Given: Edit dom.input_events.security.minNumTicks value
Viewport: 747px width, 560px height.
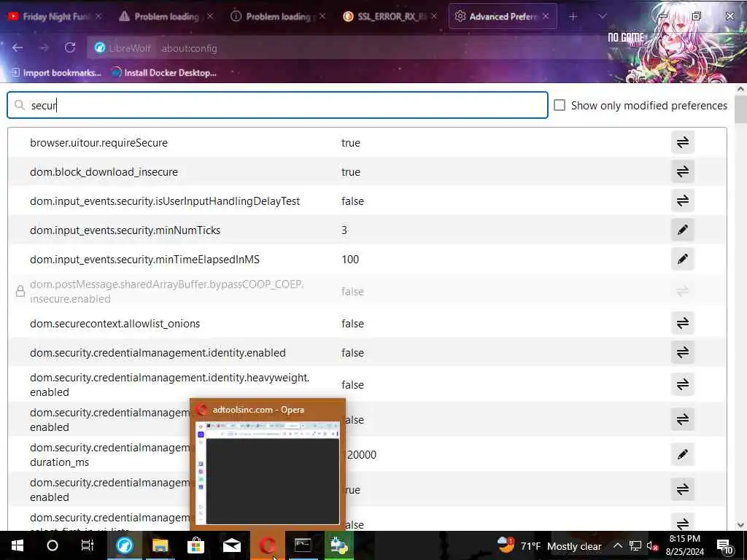Looking at the screenshot, I should coord(682,230).
